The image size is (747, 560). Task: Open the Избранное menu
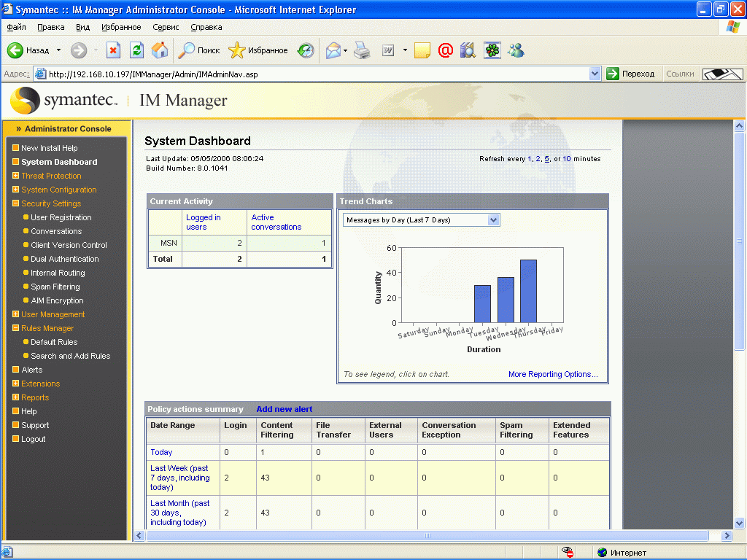coord(121,27)
